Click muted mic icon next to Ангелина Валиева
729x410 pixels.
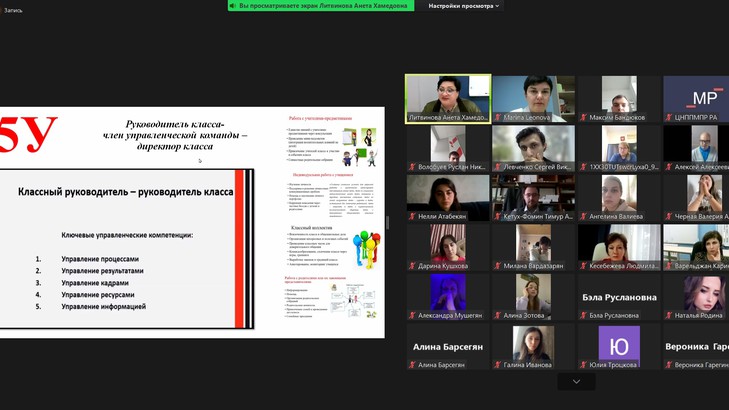(583, 217)
